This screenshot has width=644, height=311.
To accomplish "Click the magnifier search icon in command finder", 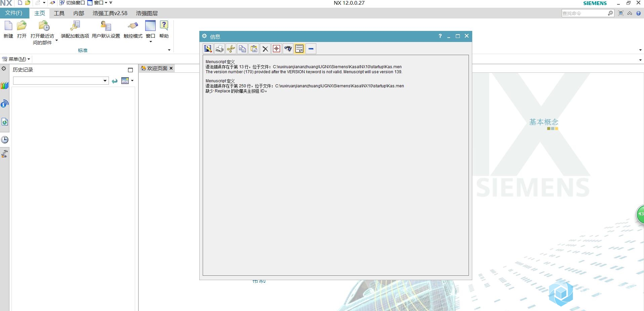I will (611, 13).
